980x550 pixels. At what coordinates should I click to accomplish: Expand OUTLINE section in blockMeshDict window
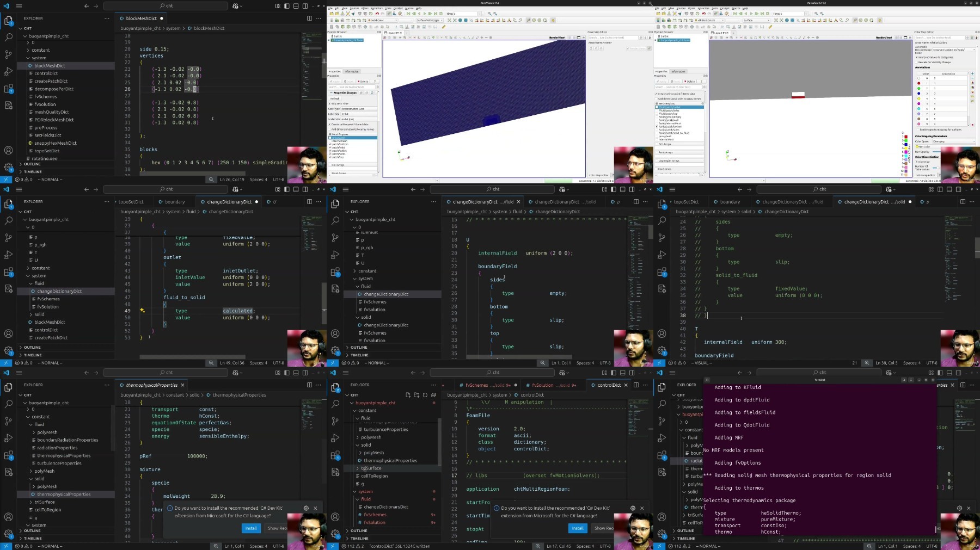(33, 164)
